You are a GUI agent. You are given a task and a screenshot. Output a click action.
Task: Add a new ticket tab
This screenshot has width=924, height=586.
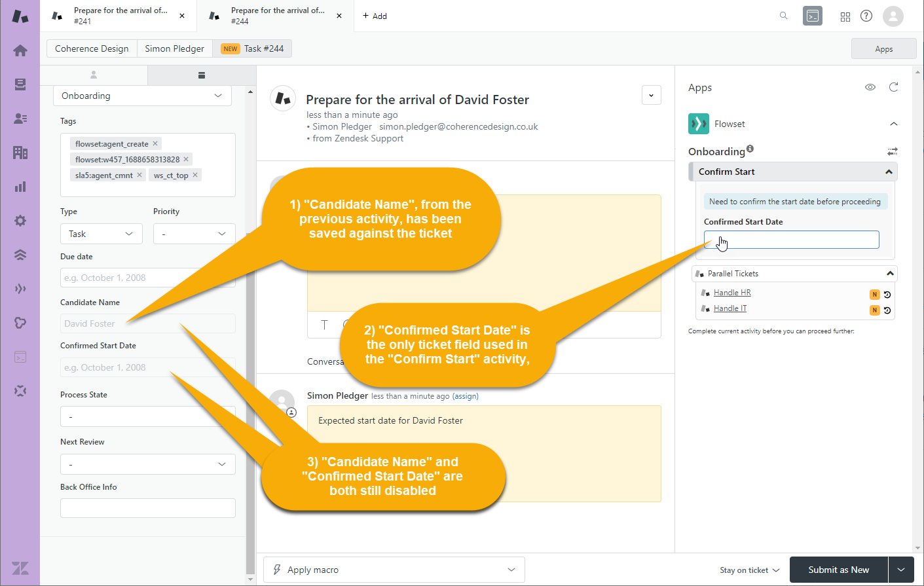point(375,16)
